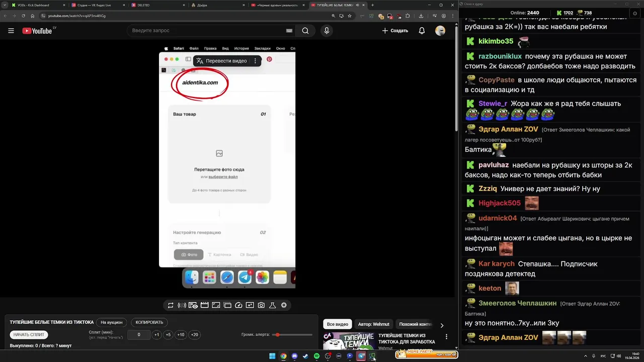The width and height of the screenshot is (644, 362).
Task: Select the Автор: Wehmut filter chip
Action: tap(373, 324)
